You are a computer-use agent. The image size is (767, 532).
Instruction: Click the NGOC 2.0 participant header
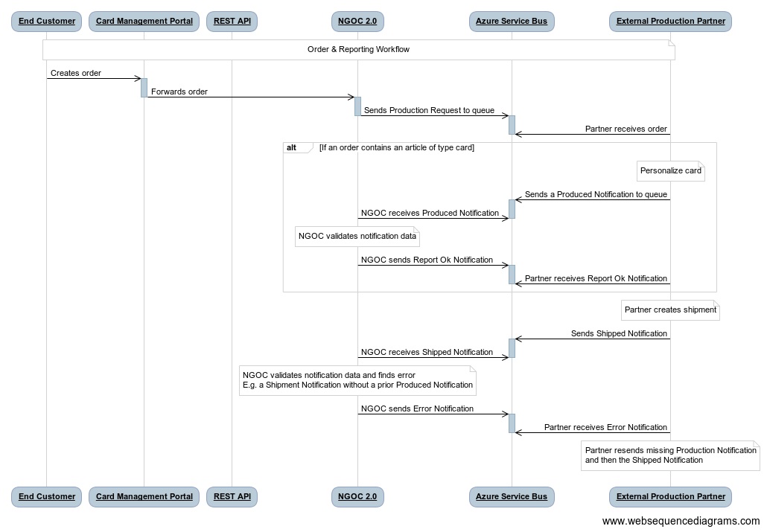[357, 21]
